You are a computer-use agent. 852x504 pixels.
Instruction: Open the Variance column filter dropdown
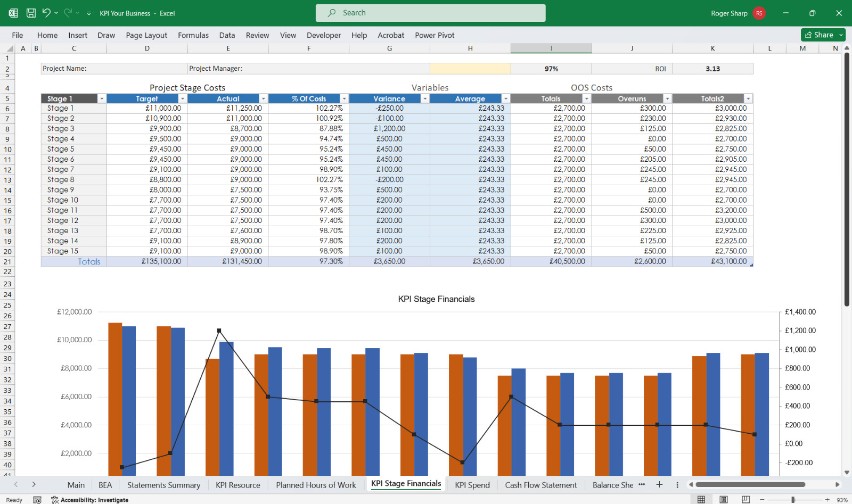pos(425,99)
